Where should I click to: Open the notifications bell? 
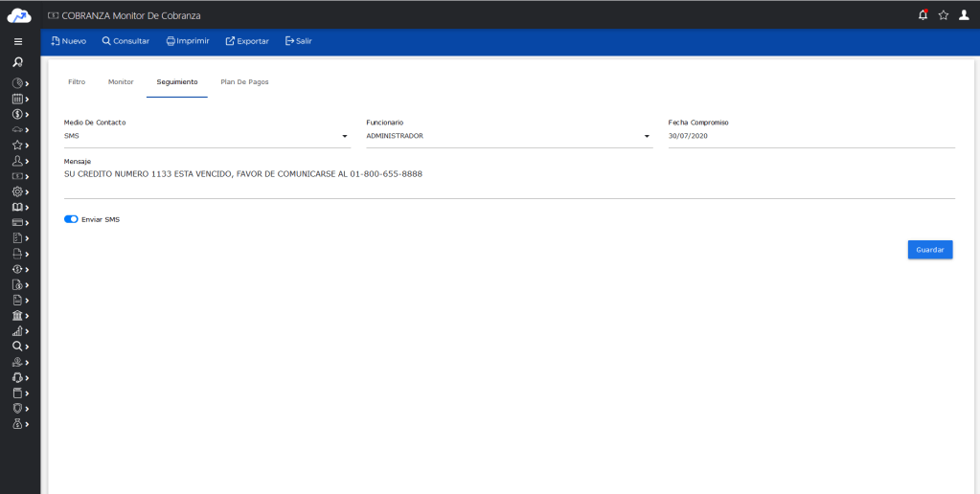pyautogui.click(x=923, y=15)
